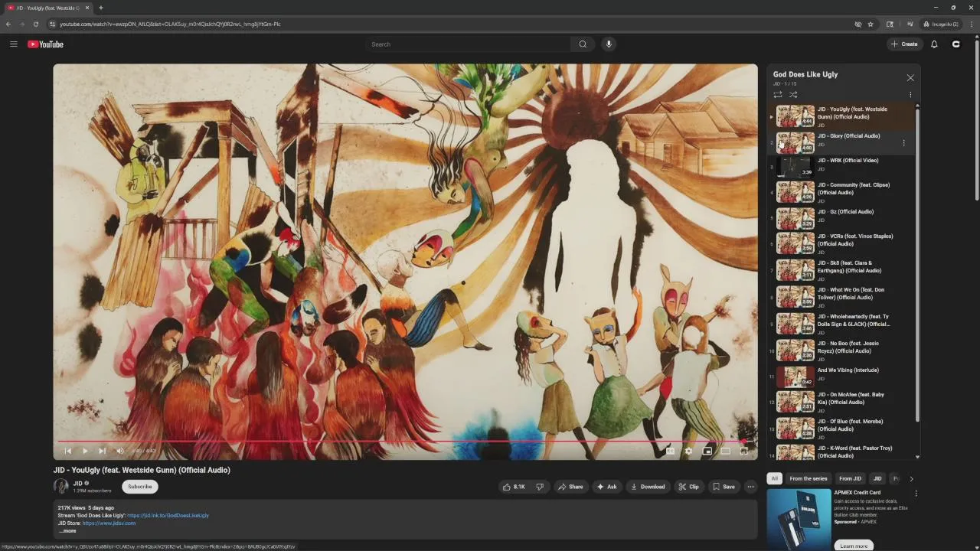Open more actions beside Save
This screenshot has width=980, height=551.
750,487
